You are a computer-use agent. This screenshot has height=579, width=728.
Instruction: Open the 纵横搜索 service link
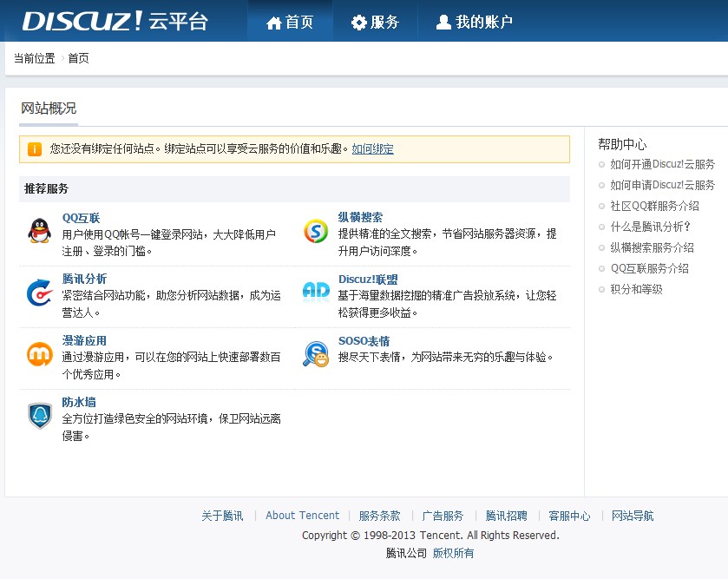tap(360, 217)
